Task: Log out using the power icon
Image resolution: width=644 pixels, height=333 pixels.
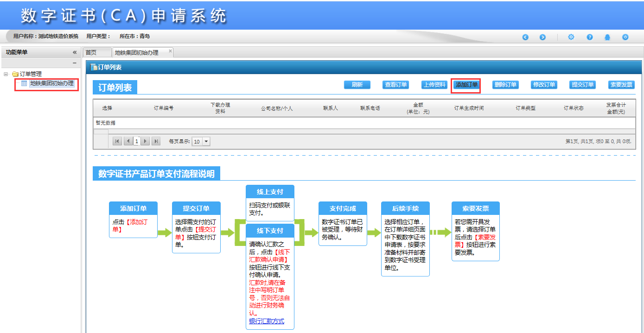Action: [x=625, y=38]
